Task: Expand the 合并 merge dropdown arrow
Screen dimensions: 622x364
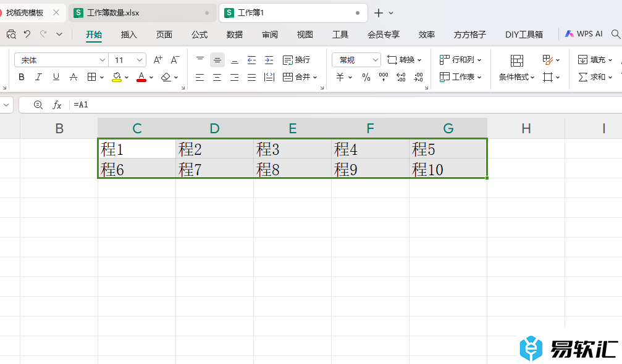Action: pyautogui.click(x=316, y=77)
